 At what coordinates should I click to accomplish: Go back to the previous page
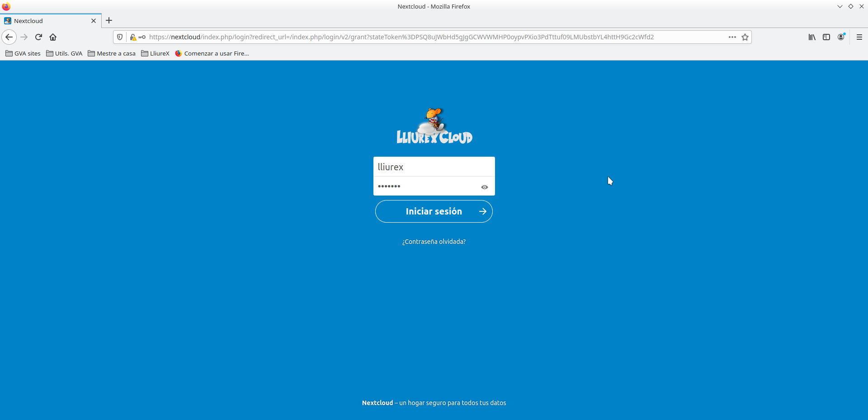9,37
